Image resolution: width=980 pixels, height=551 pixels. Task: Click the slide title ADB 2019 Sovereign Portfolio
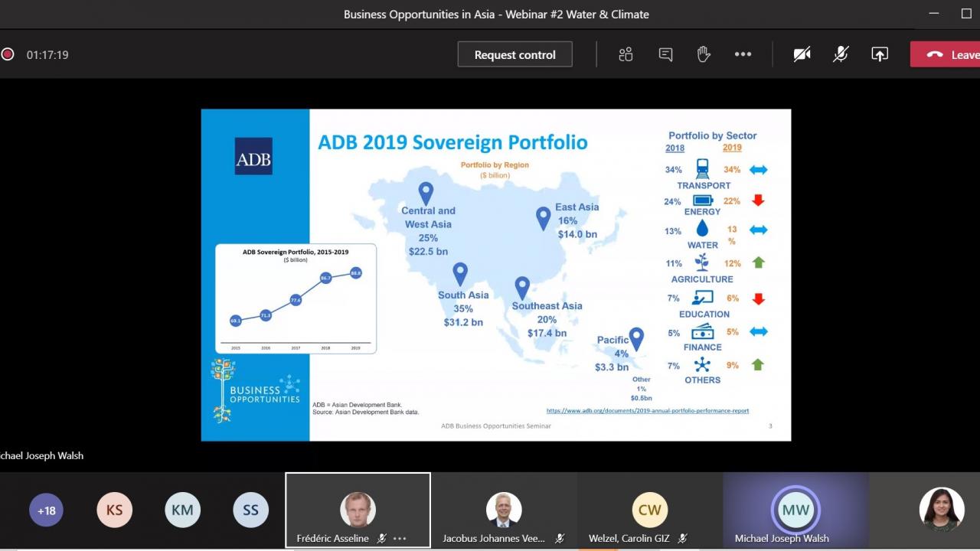pyautogui.click(x=452, y=142)
